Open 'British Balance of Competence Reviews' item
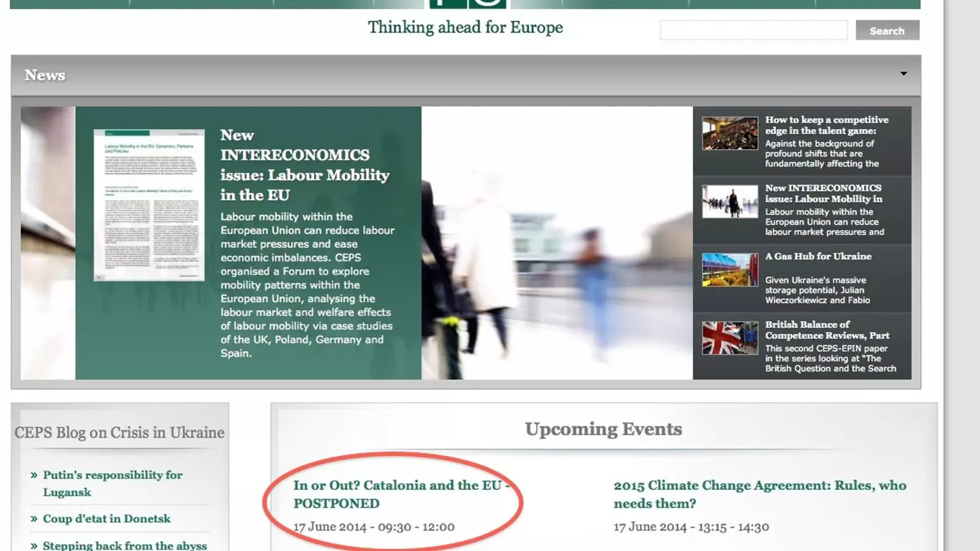The height and width of the screenshot is (551, 980). 827,329
